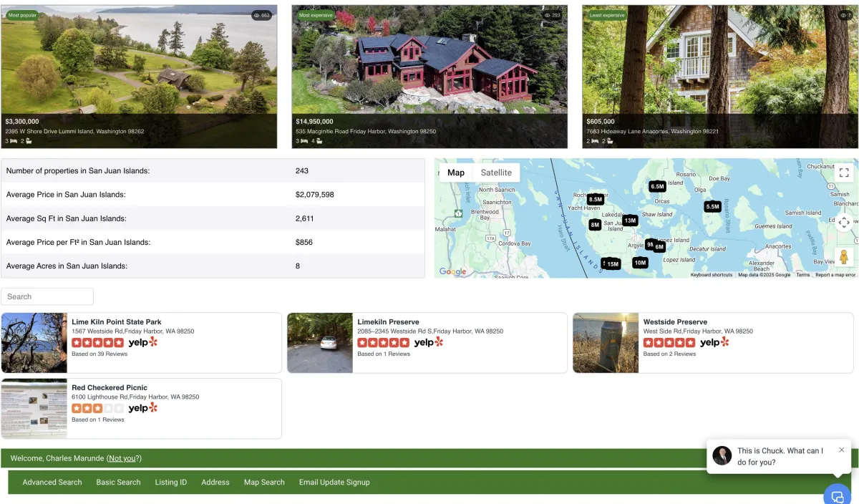Click the Yelp logo for Lime Kiln Point State Park

tap(143, 342)
